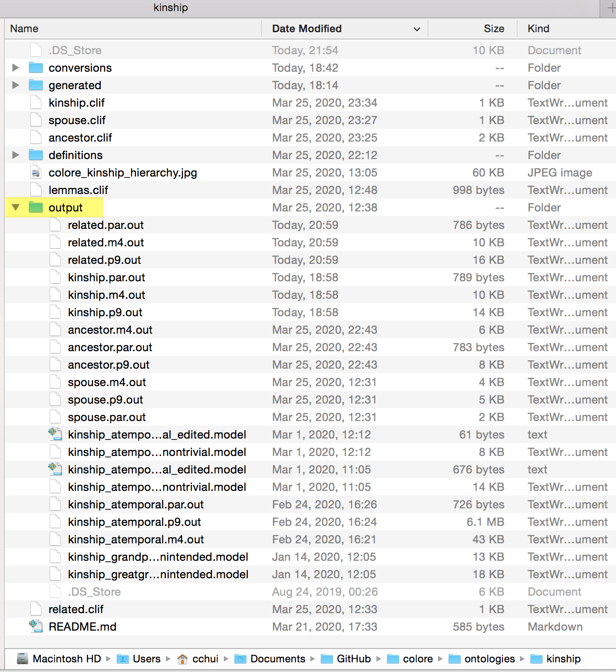Viewport: 616px width, 672px height.
Task: Select kinship_greatgr…nintended.model file name
Action: pos(158,574)
